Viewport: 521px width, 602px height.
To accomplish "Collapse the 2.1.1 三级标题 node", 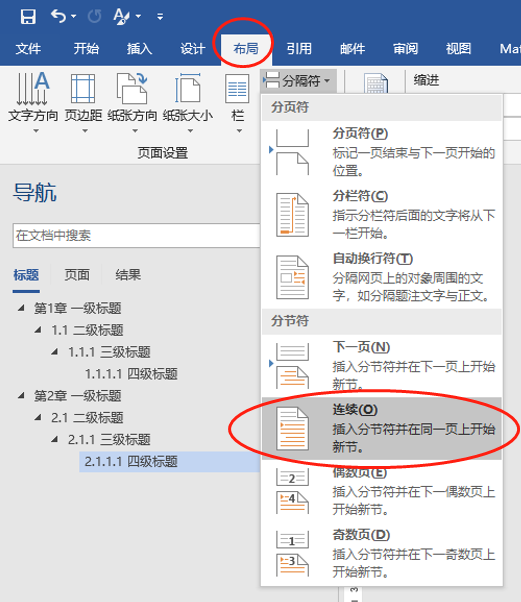I will 55,439.
